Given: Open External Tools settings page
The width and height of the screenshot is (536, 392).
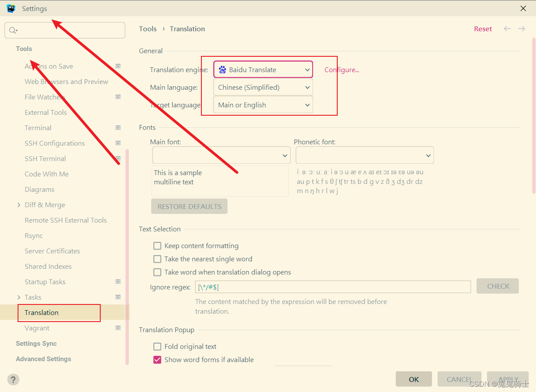Looking at the screenshot, I should click(x=46, y=112).
